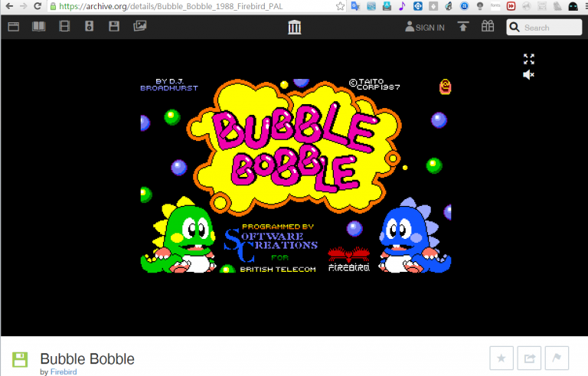The width and height of the screenshot is (588, 376).
Task: Flag this item with the flag button
Action: 557,358
